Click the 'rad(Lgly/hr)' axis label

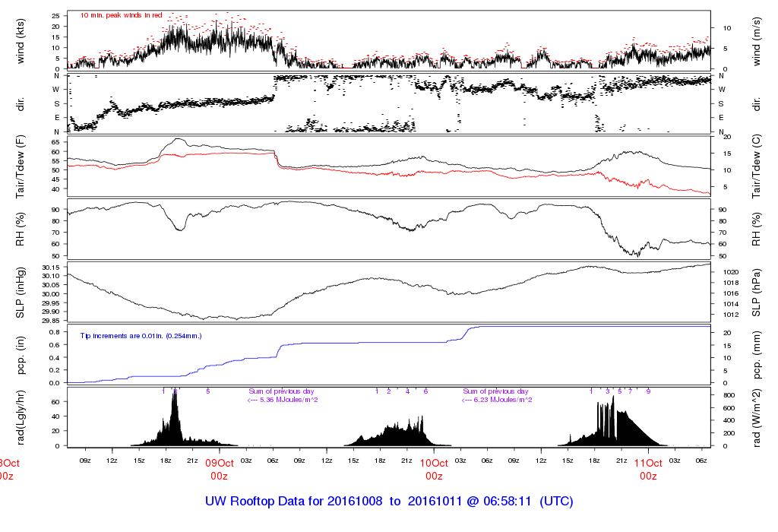(21, 418)
